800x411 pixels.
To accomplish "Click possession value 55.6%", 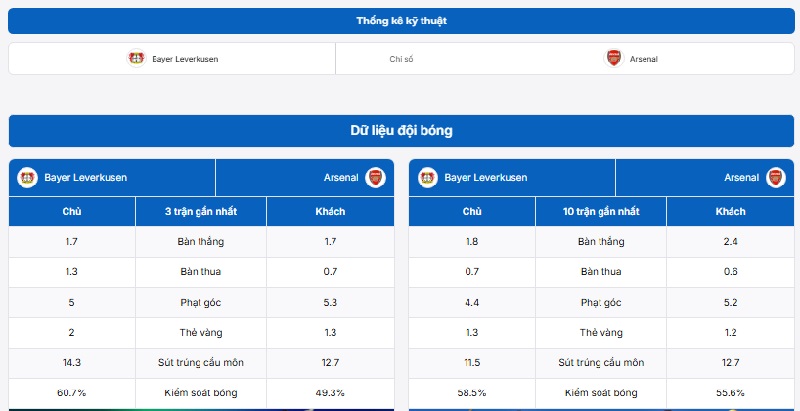I will click(731, 393).
